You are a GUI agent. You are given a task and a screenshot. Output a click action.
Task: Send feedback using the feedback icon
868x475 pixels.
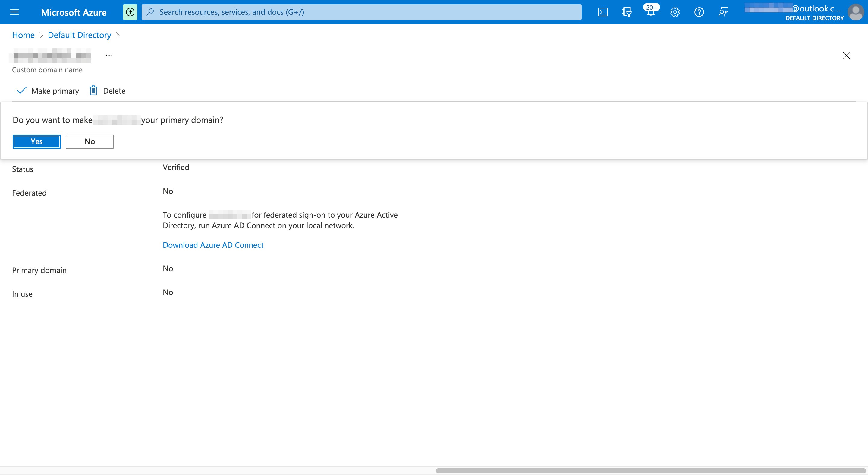[723, 12]
